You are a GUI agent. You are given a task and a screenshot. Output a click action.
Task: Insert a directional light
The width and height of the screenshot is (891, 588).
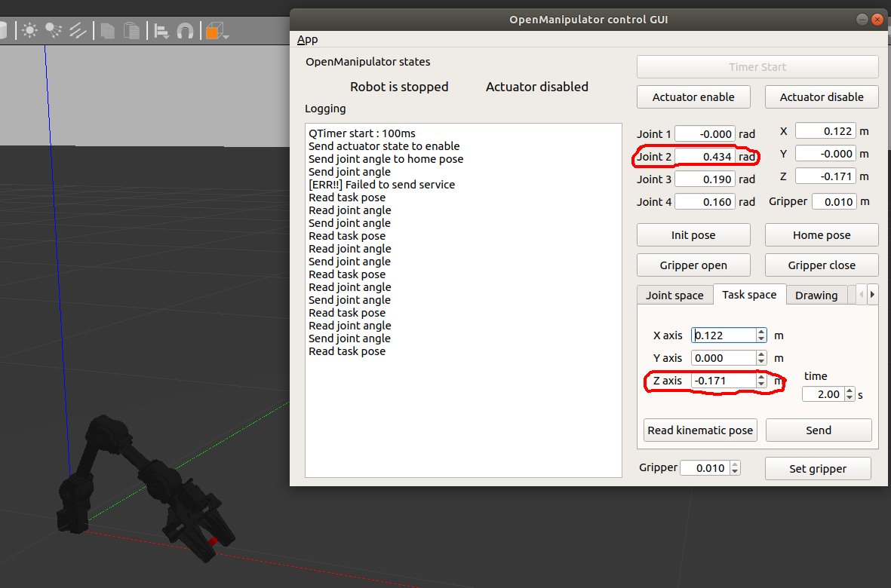78,30
